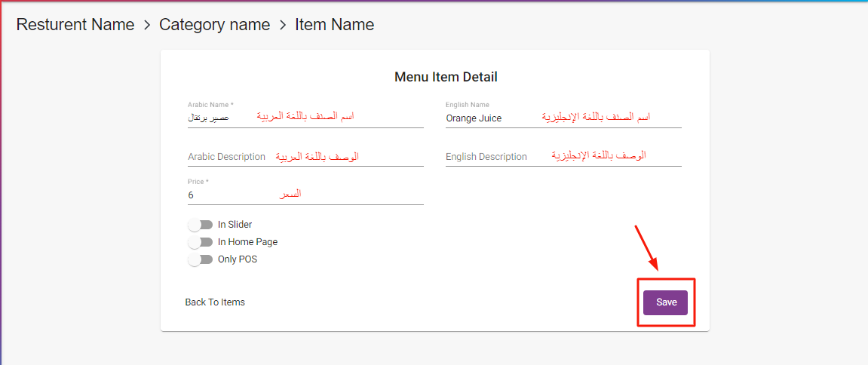The image size is (868, 365).
Task: Click the small Price * label
Action: pos(198,182)
